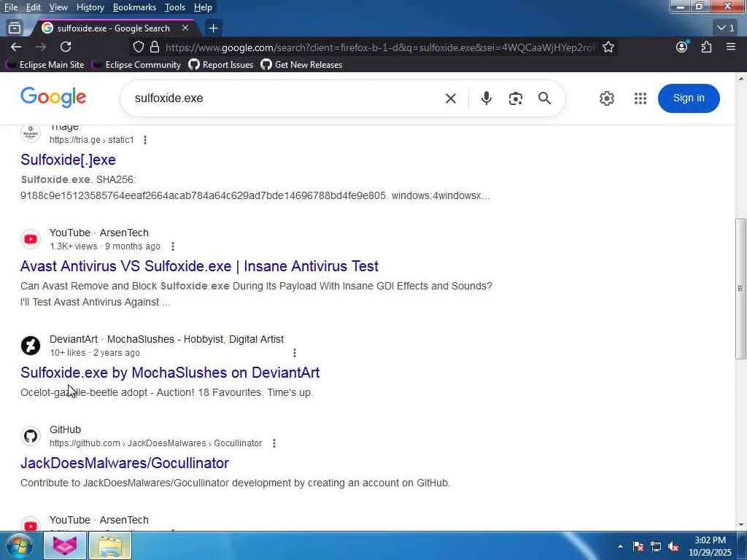Open more options for Avast YouTube result
The height and width of the screenshot is (560, 747).
tap(173, 246)
